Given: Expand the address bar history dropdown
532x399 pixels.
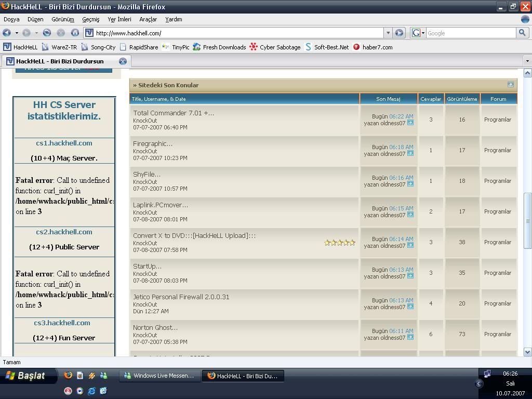Looking at the screenshot, I should pos(388,33).
